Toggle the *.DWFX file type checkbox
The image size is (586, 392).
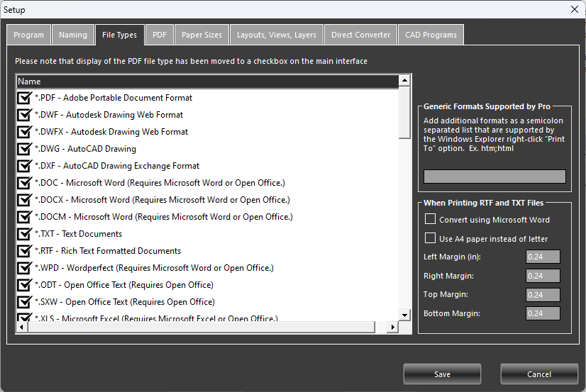point(24,132)
